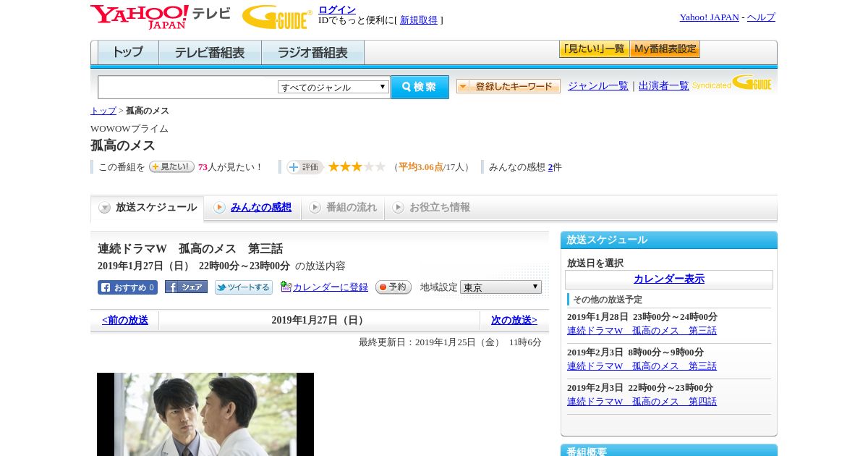Screen dimensions: 868x456
Task: Click the 予約 record button
Action: pyautogui.click(x=393, y=287)
